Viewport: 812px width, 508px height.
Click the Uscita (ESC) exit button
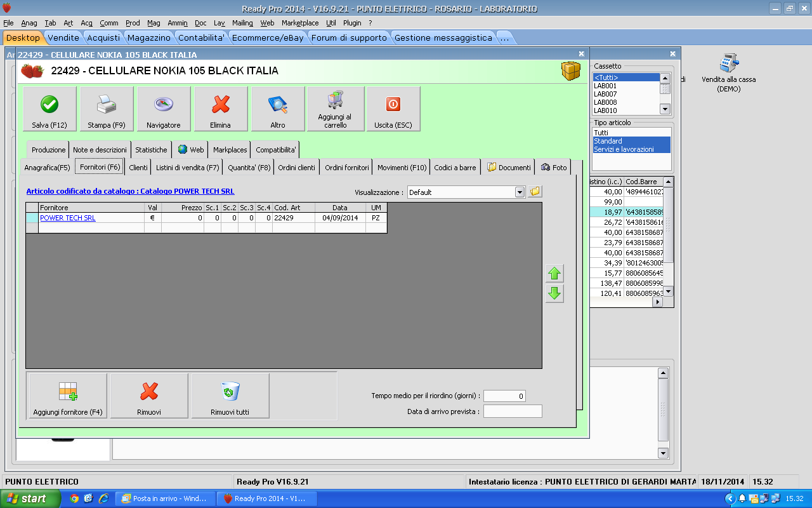click(x=393, y=109)
